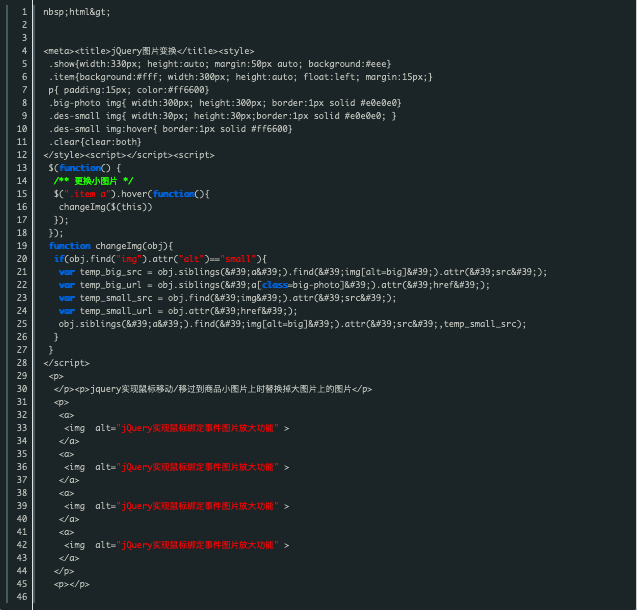
Task: Click the red string "small" on line 20
Action: pyautogui.click(x=238, y=259)
